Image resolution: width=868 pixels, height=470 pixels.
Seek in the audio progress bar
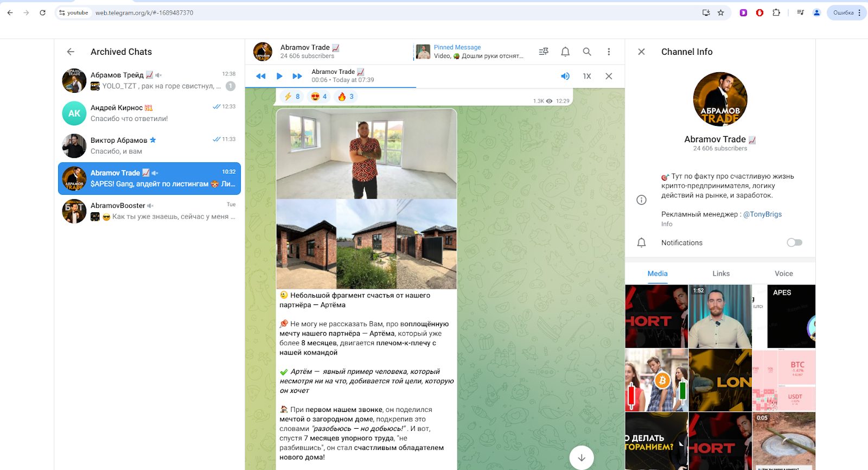click(435, 87)
